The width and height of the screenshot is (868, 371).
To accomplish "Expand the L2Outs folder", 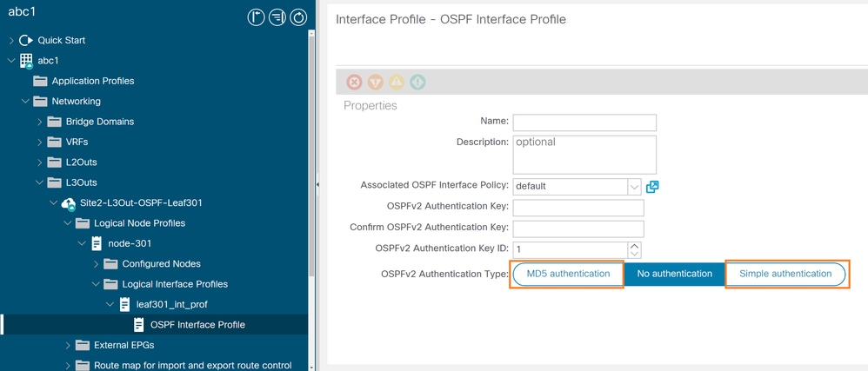I will [40, 162].
